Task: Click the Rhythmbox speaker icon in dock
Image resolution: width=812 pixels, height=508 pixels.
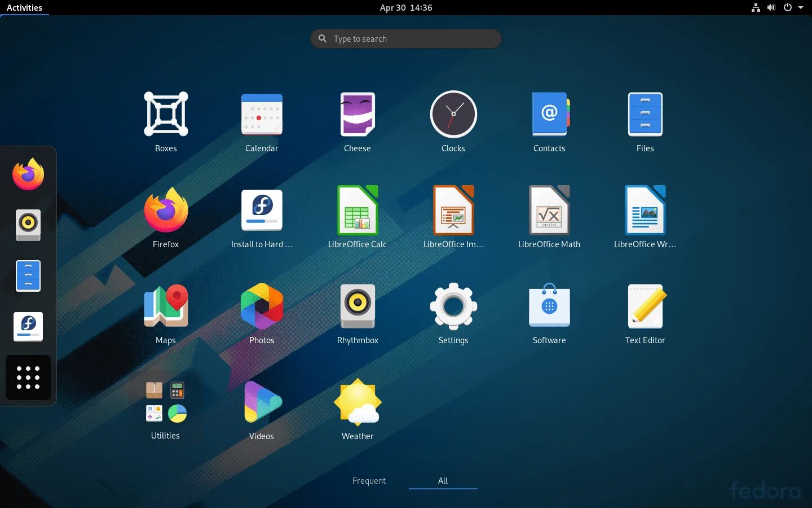Action: tap(28, 225)
